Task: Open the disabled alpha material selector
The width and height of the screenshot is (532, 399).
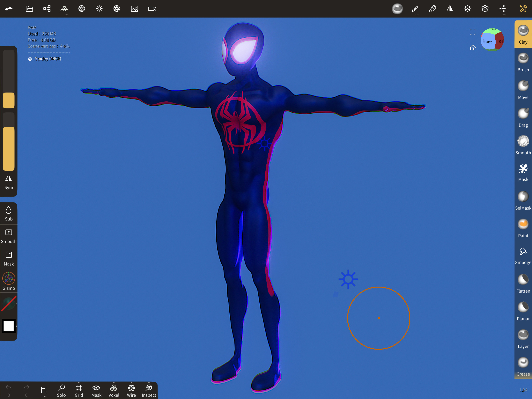Action: click(9, 304)
